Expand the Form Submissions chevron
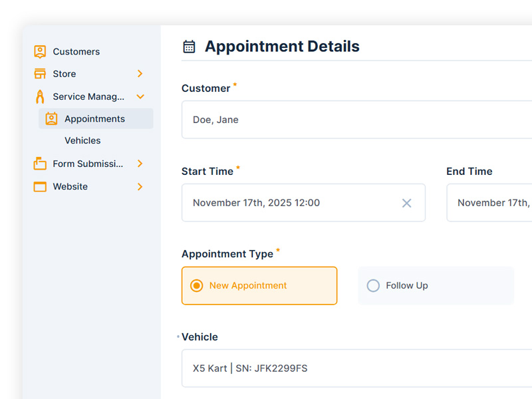The height and width of the screenshot is (399, 532). (140, 164)
